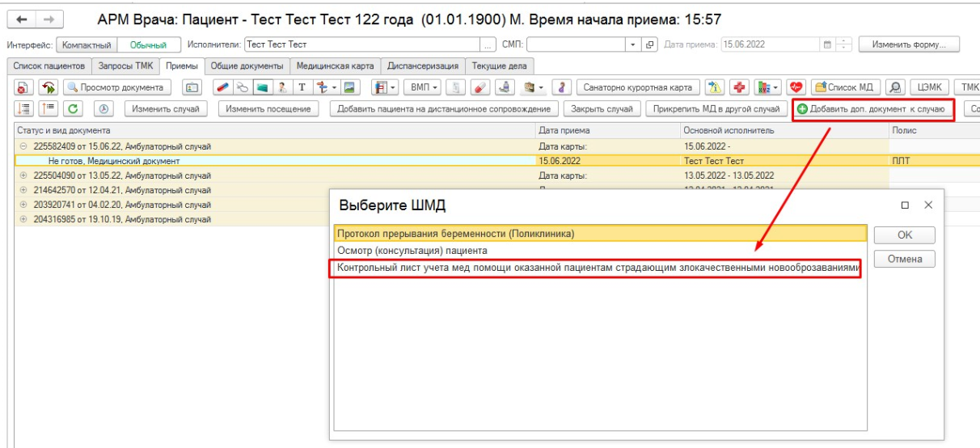
Task: Click the green refresh icon
Action: coord(73,109)
